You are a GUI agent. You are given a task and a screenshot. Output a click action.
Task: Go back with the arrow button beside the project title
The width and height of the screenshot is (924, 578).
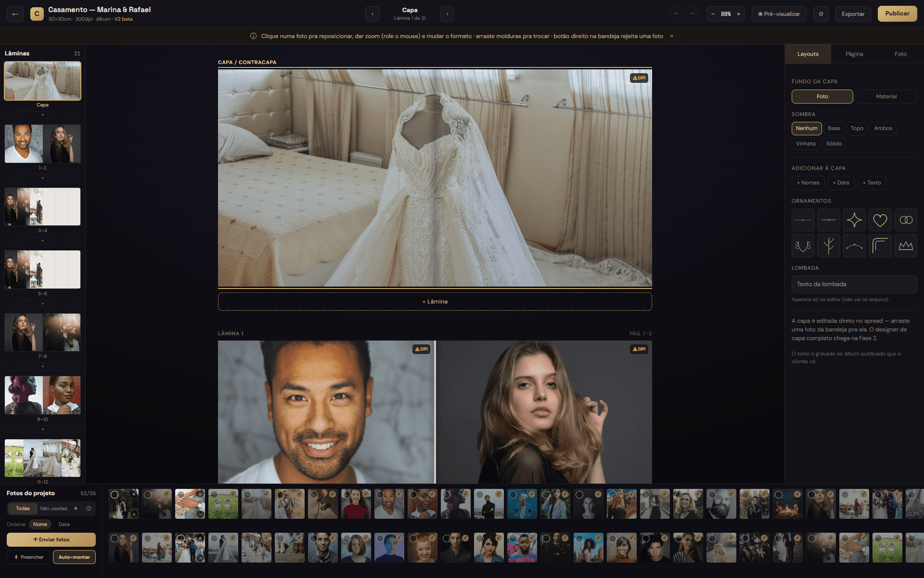click(x=15, y=14)
